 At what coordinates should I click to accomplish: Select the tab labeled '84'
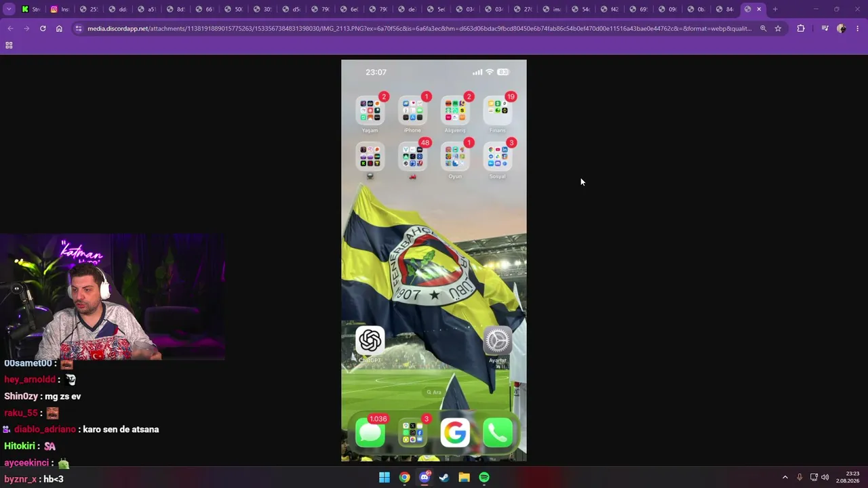tap(724, 9)
